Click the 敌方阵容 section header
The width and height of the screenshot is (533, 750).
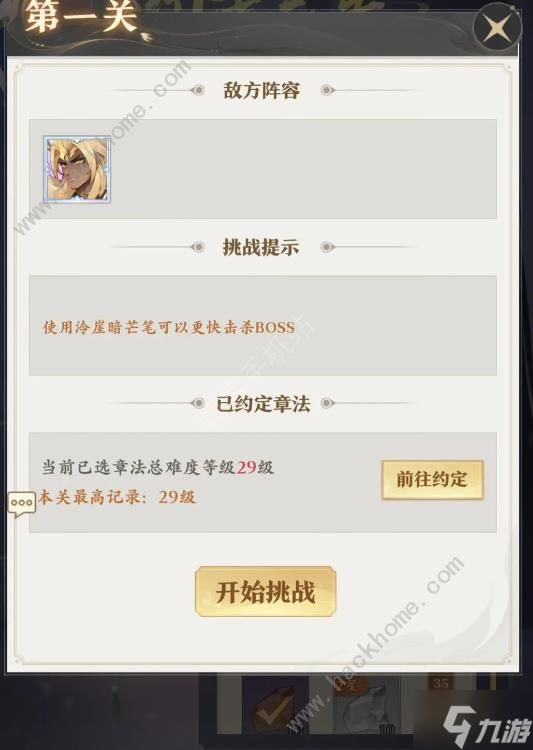coord(262,90)
